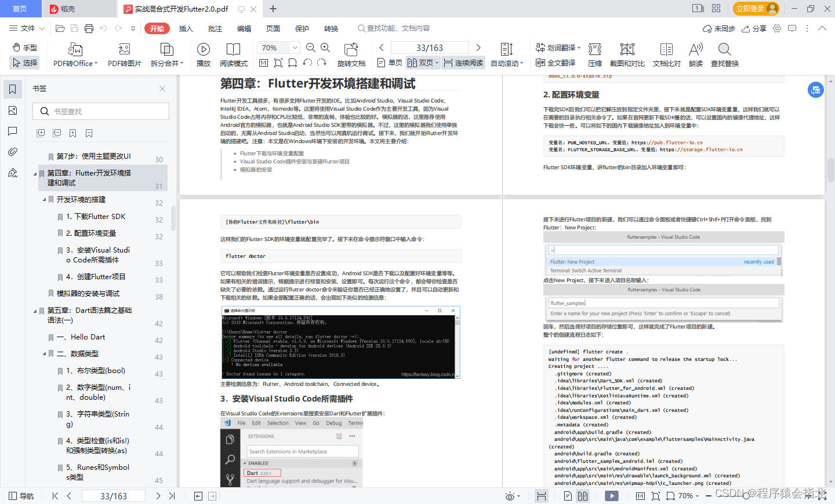The height and width of the screenshot is (504, 835).
Task: Show the comments panel in the sidebar
Action: point(12,131)
